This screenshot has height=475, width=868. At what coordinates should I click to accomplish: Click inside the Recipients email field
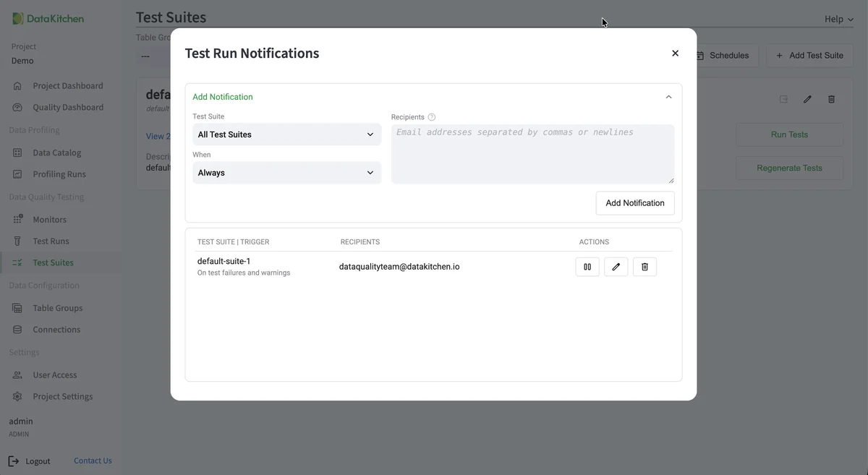click(x=532, y=152)
